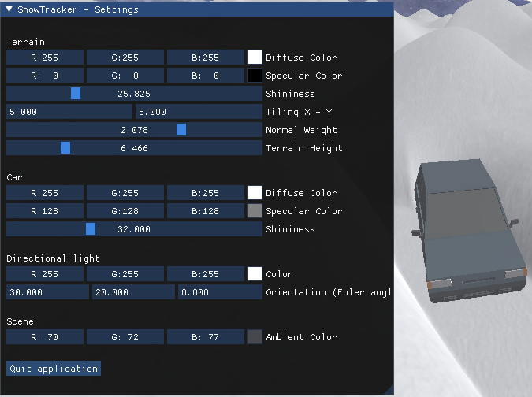
Task: Open the Scene Ambient Color swatch
Action: [255, 337]
